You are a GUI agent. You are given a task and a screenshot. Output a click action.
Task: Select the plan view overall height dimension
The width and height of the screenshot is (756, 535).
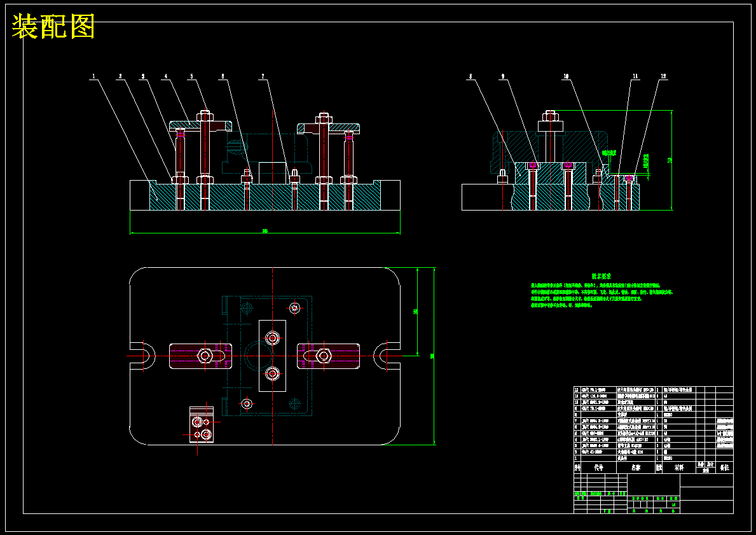[432, 356]
